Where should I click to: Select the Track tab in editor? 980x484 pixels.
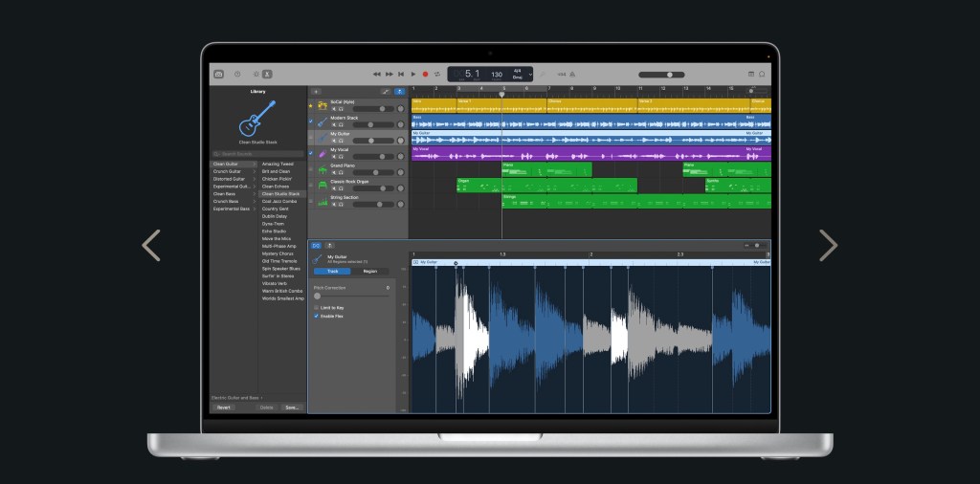(x=333, y=271)
